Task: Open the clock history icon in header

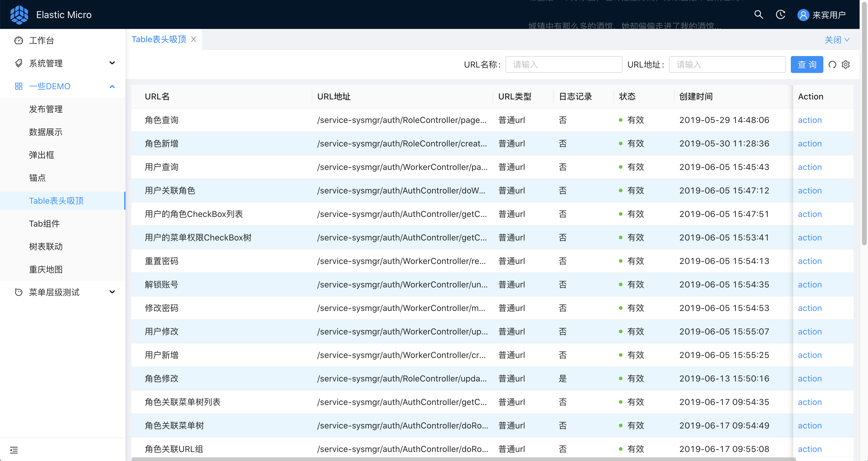Action: 781,14
